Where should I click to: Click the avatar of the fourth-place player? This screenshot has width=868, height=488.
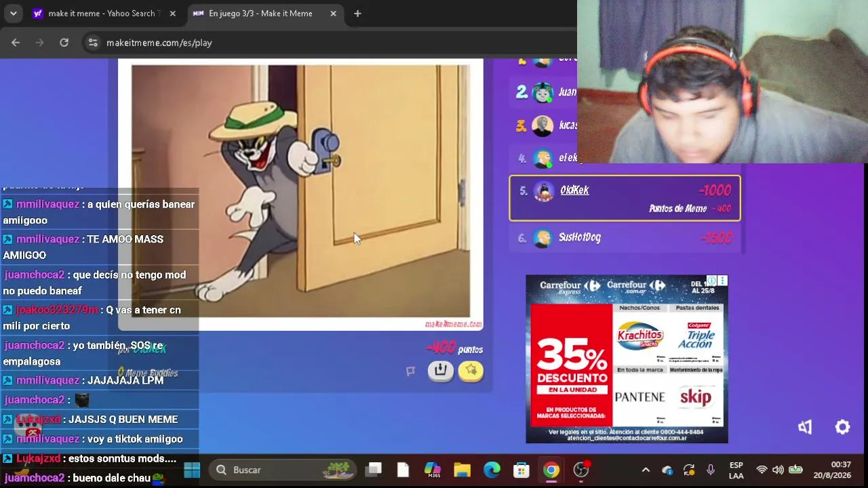click(x=542, y=159)
